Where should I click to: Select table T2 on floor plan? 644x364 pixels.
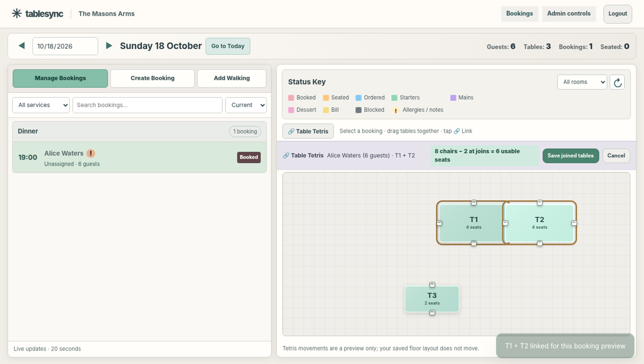[540, 223]
